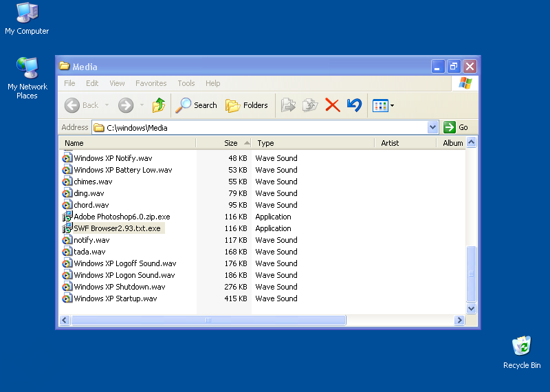Select the Windows XP Notify.wav icon
The width and height of the screenshot is (550, 392).
tap(67, 158)
